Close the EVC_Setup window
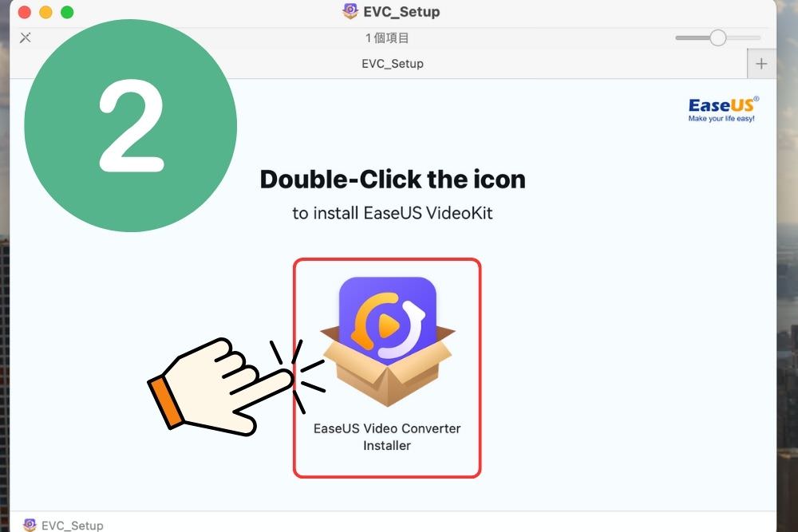The image size is (798, 532). [x=25, y=12]
